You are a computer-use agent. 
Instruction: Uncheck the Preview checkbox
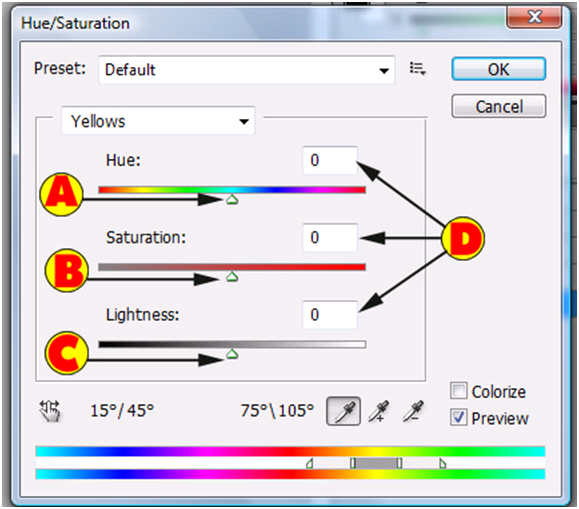(x=459, y=417)
